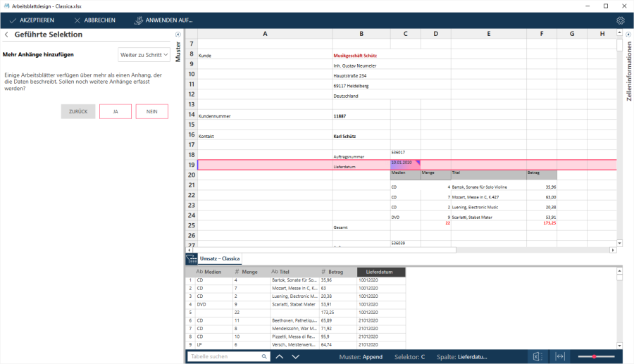This screenshot has height=364, width=634.
Task: Answer Ja to add more attachments
Action: tap(116, 111)
